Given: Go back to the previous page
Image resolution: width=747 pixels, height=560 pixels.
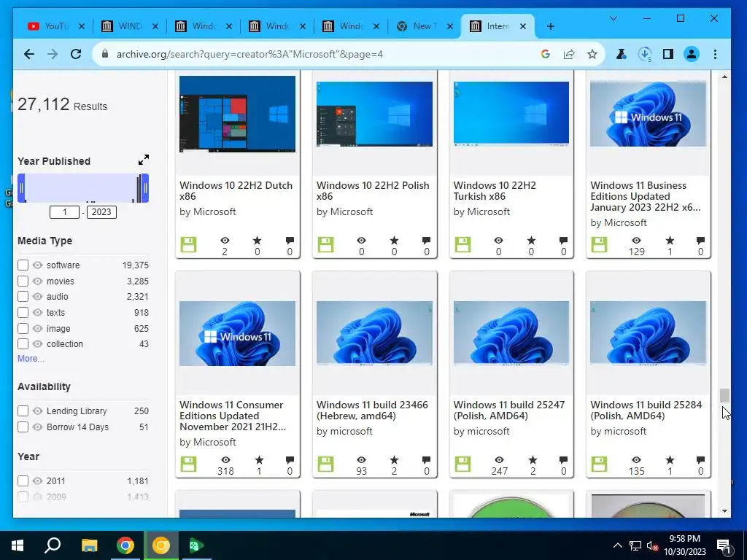Looking at the screenshot, I should (x=29, y=54).
